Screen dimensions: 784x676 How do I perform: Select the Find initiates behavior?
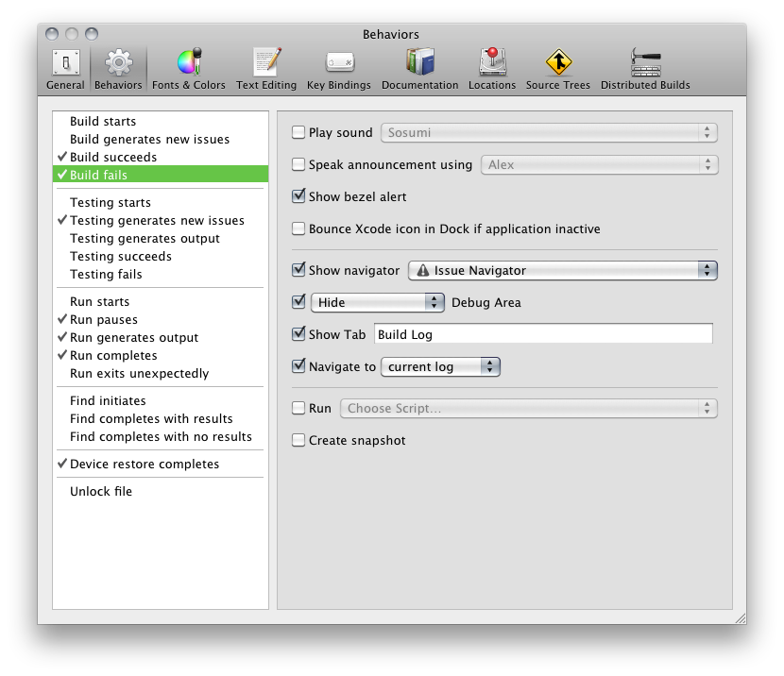pyautogui.click(x=161, y=401)
